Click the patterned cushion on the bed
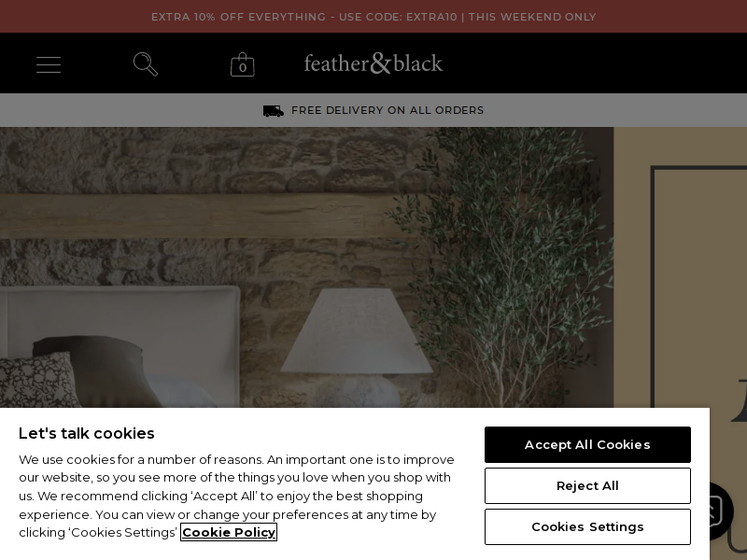Image resolution: width=747 pixels, height=560 pixels. 38,381
